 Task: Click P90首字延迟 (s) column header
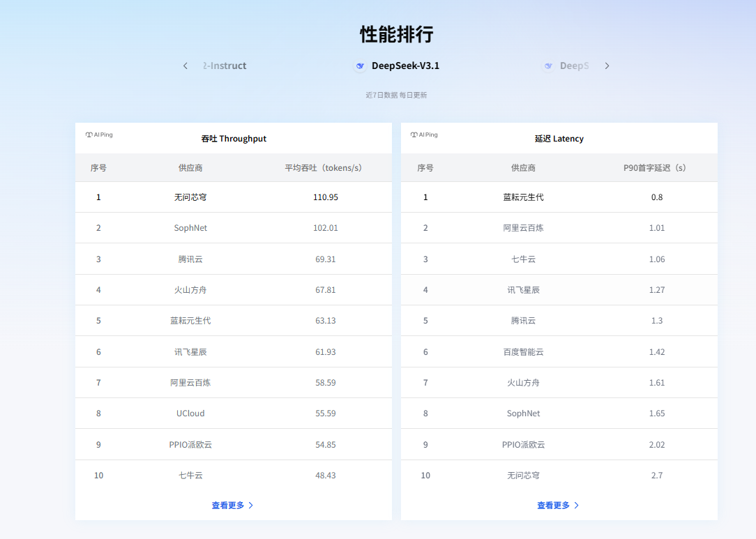656,168
